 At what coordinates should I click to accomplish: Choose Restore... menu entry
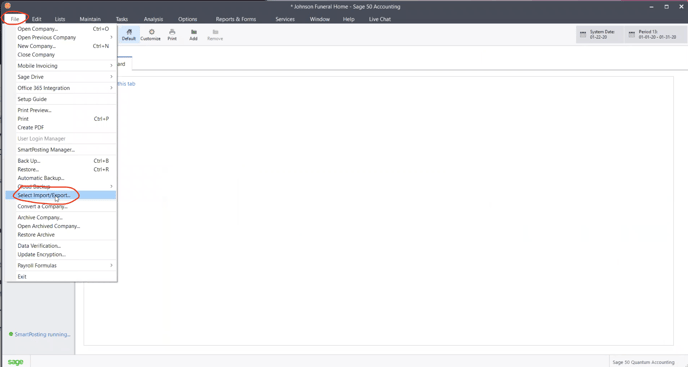(61, 169)
